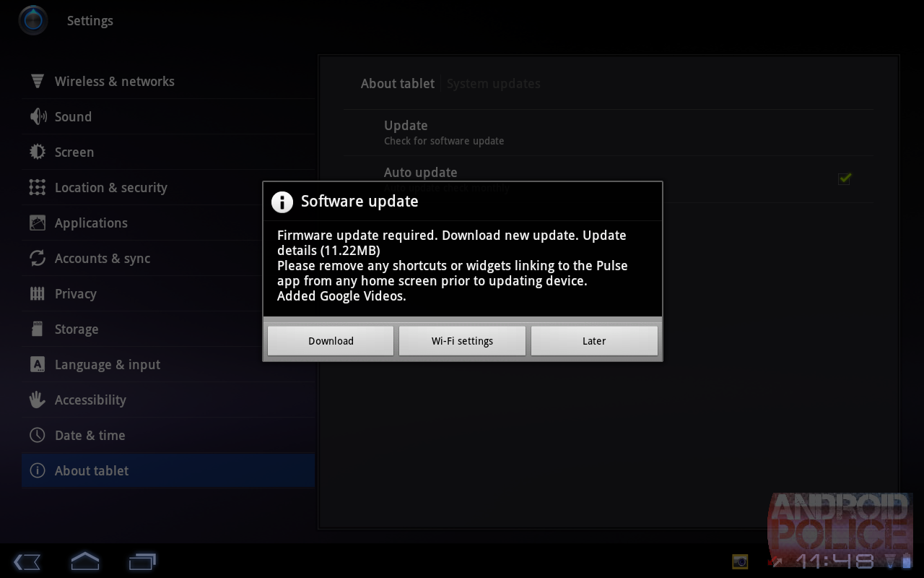The image size is (924, 578).
Task: Go to Home screen button
Action: click(84, 561)
